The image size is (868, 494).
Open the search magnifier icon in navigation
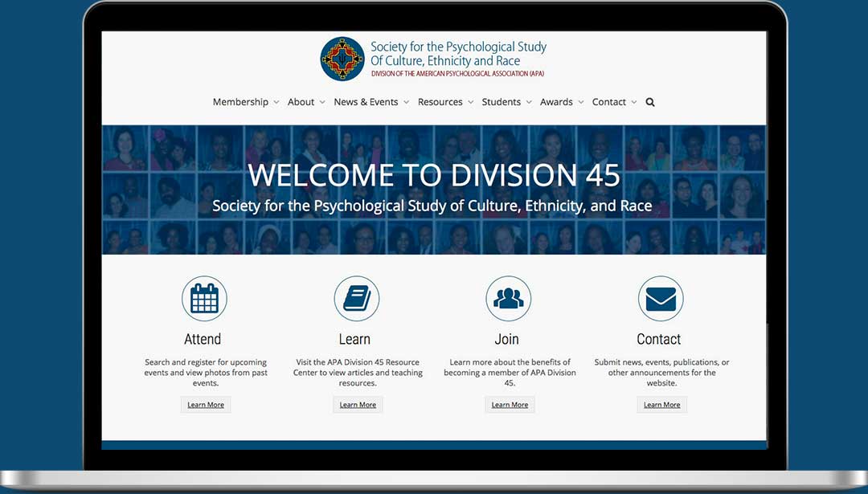pos(650,102)
